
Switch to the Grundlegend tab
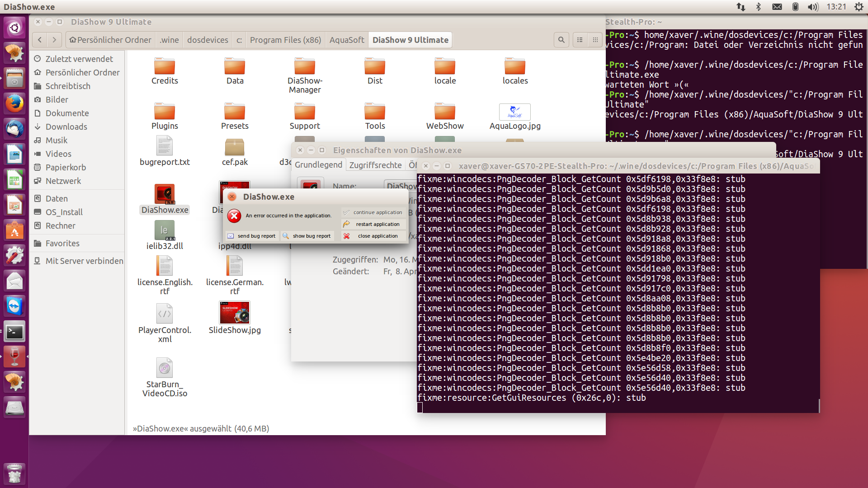coord(318,165)
